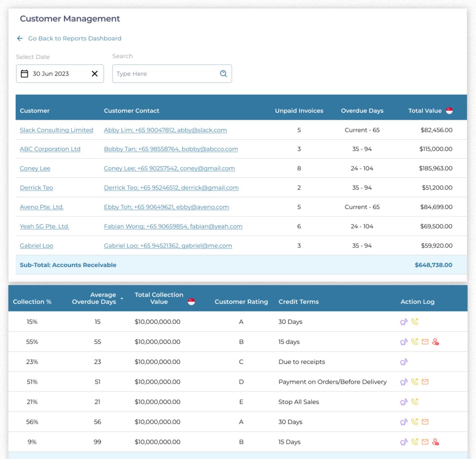Click the Coney Lee contact link with coney@gmail.com
Screen dimensions: 476x459
coord(169,168)
